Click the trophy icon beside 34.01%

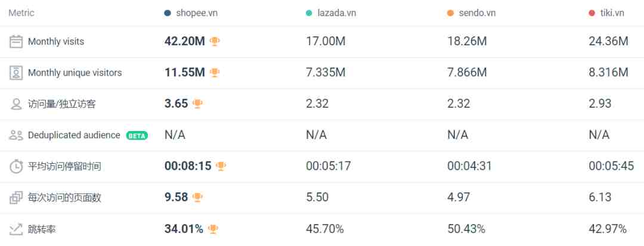coord(213,229)
